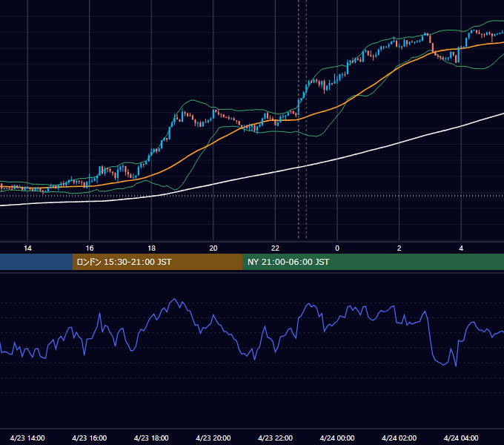Viewport: 504px width, 445px height.
Task: Click the 4/23 16:00 date label
Action: tap(90, 438)
